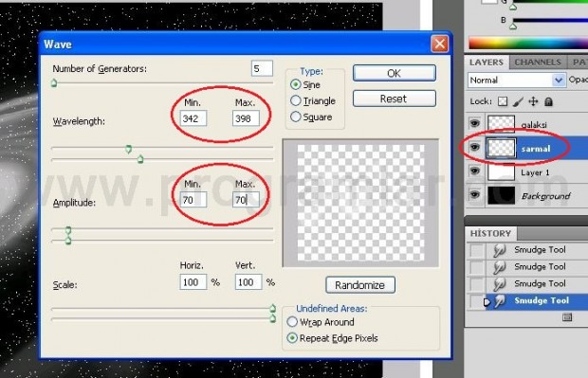Toggle history brush source for third Smudge state
The image size is (588, 378).
[477, 284]
